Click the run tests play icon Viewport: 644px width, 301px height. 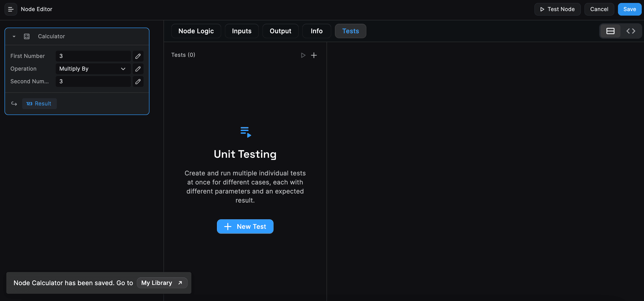(x=303, y=55)
